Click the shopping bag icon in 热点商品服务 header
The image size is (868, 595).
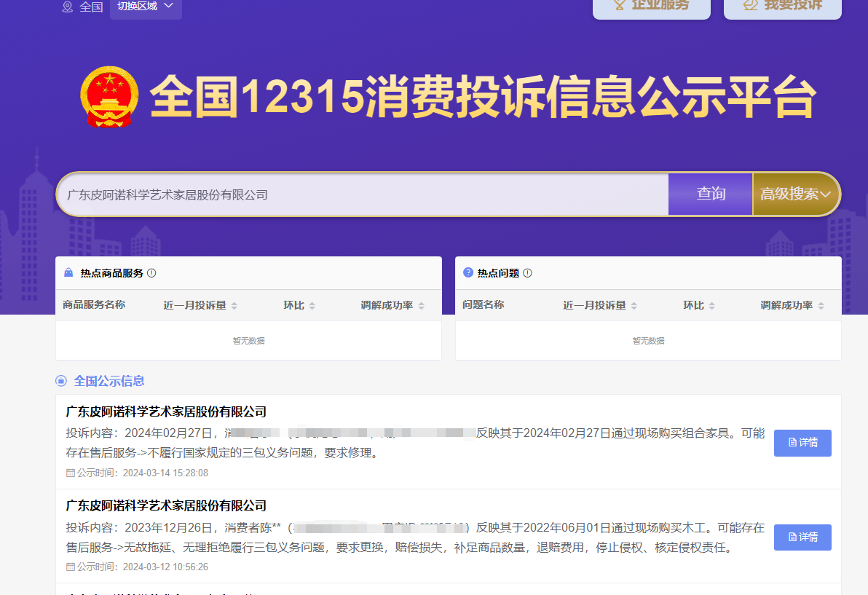[x=68, y=273]
